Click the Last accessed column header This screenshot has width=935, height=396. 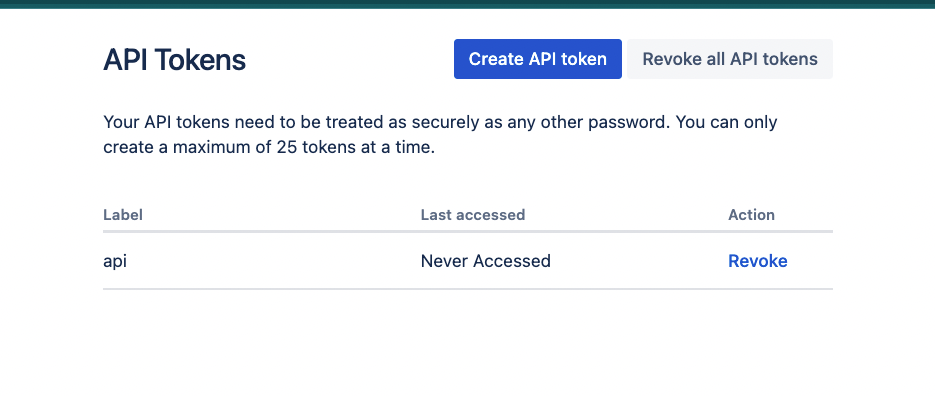coord(473,215)
